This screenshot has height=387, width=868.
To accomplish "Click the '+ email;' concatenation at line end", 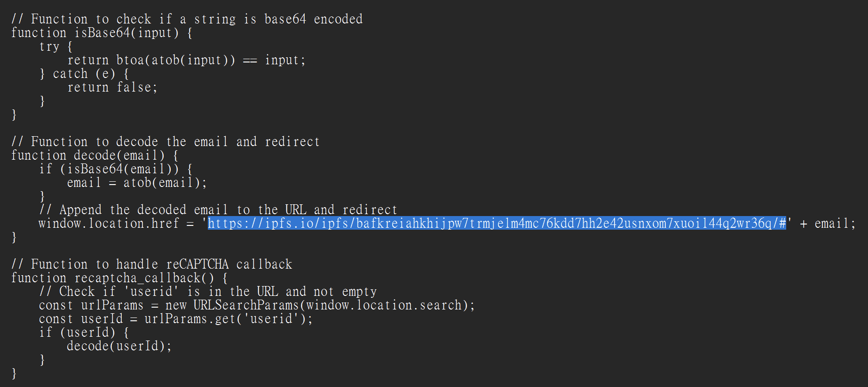I will [828, 224].
